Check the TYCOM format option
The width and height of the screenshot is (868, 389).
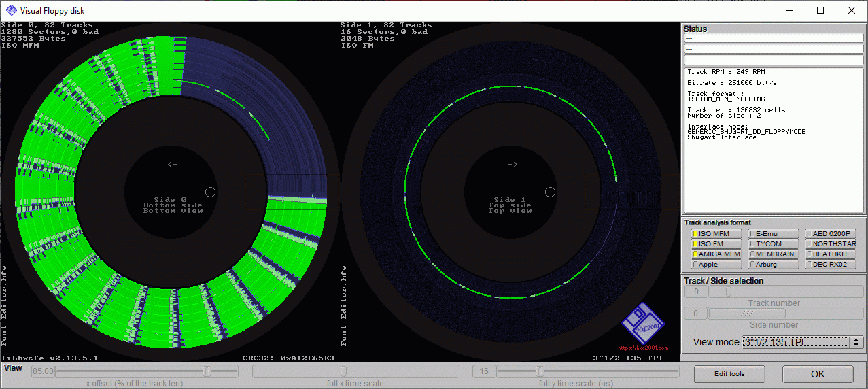coord(774,244)
